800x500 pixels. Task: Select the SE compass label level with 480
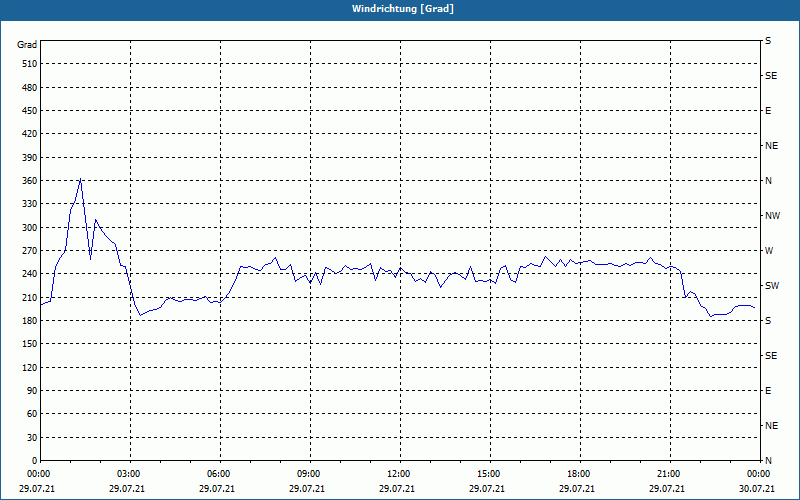pos(771,76)
